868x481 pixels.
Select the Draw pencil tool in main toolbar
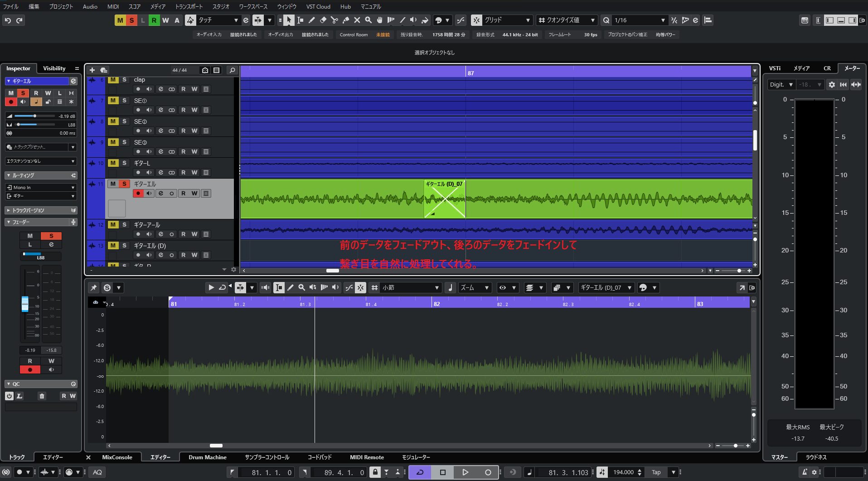[x=311, y=20]
